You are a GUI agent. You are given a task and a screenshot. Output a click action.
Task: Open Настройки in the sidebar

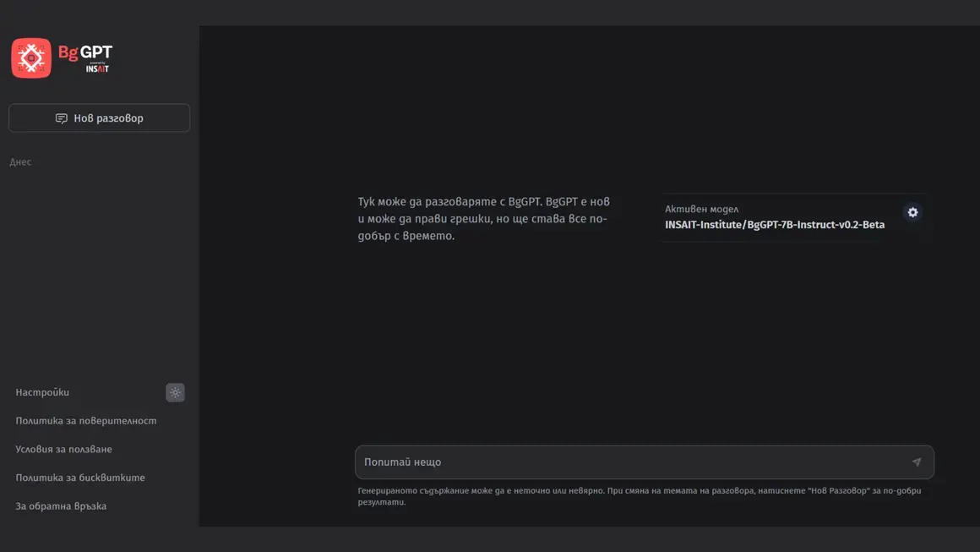point(42,392)
